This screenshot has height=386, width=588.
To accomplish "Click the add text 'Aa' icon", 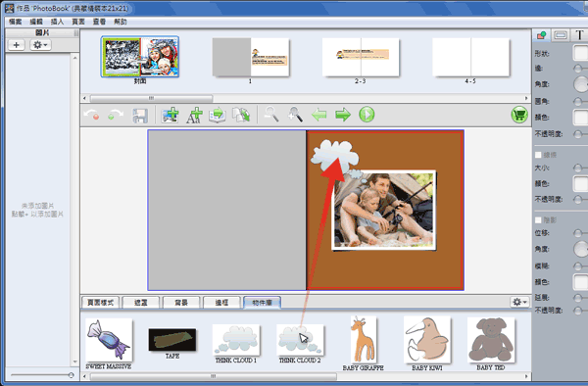I will point(194,115).
